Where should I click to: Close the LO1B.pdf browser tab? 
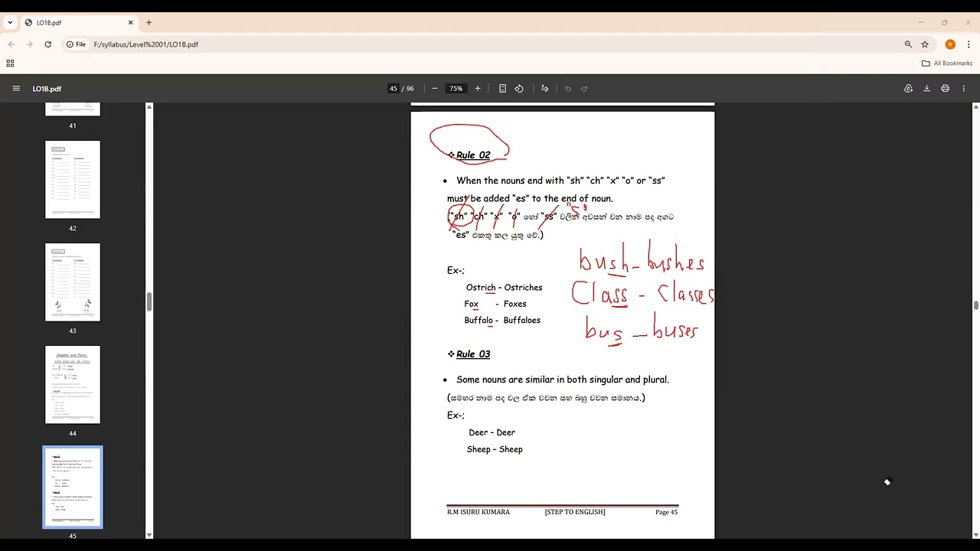[x=130, y=23]
